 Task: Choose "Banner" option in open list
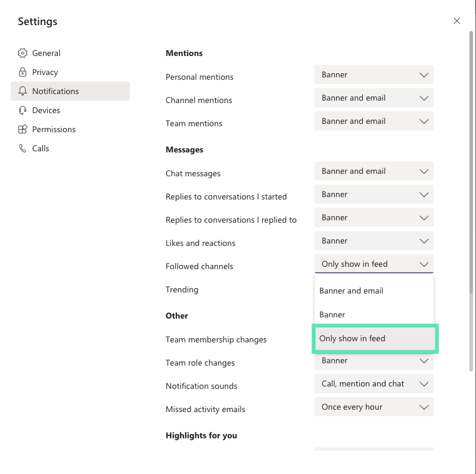pyautogui.click(x=374, y=314)
